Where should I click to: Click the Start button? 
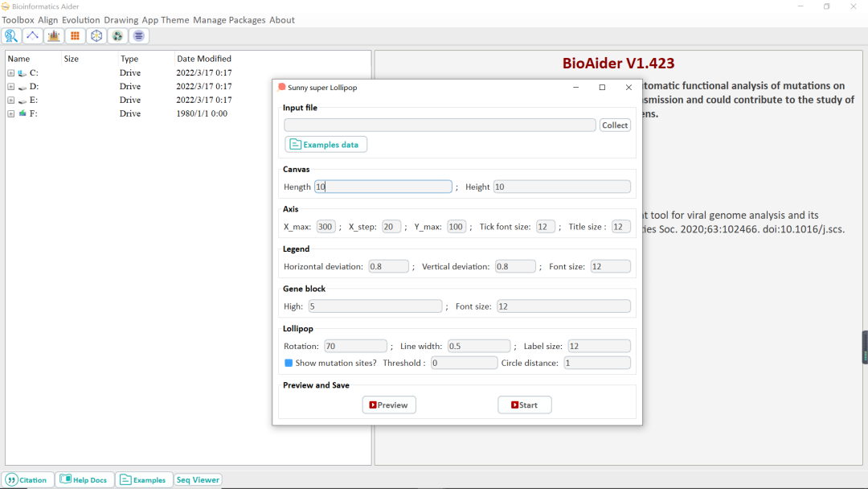pyautogui.click(x=525, y=405)
